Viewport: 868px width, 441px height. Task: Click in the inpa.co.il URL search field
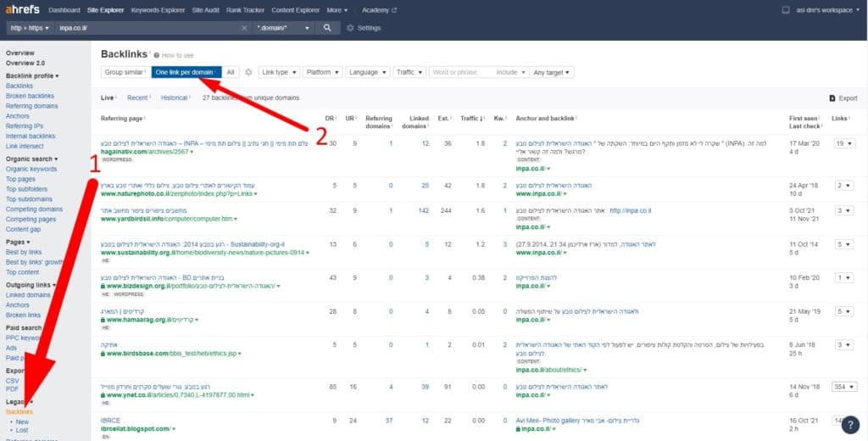click(x=147, y=28)
